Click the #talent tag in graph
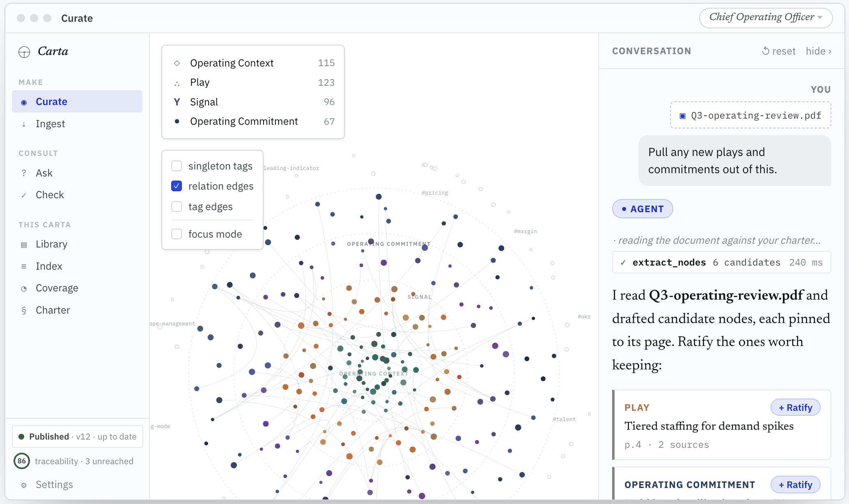849x504 pixels. point(564,419)
